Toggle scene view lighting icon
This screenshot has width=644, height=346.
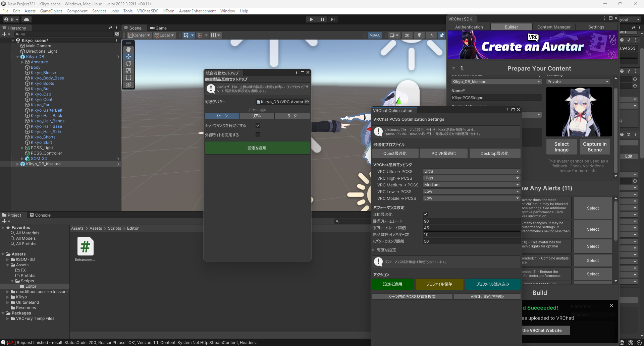[419, 35]
